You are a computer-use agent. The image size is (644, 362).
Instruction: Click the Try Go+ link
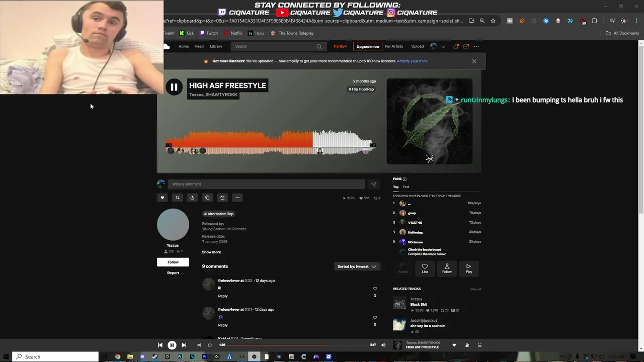pyautogui.click(x=340, y=46)
